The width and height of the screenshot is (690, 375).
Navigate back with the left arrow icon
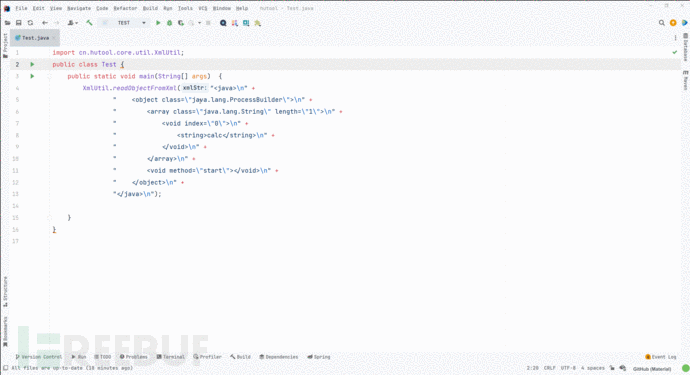[45, 23]
